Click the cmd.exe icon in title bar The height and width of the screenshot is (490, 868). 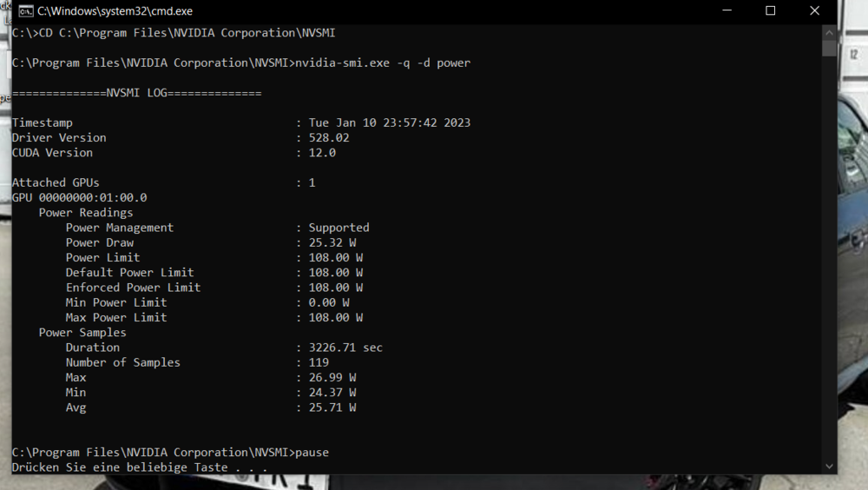click(x=26, y=11)
